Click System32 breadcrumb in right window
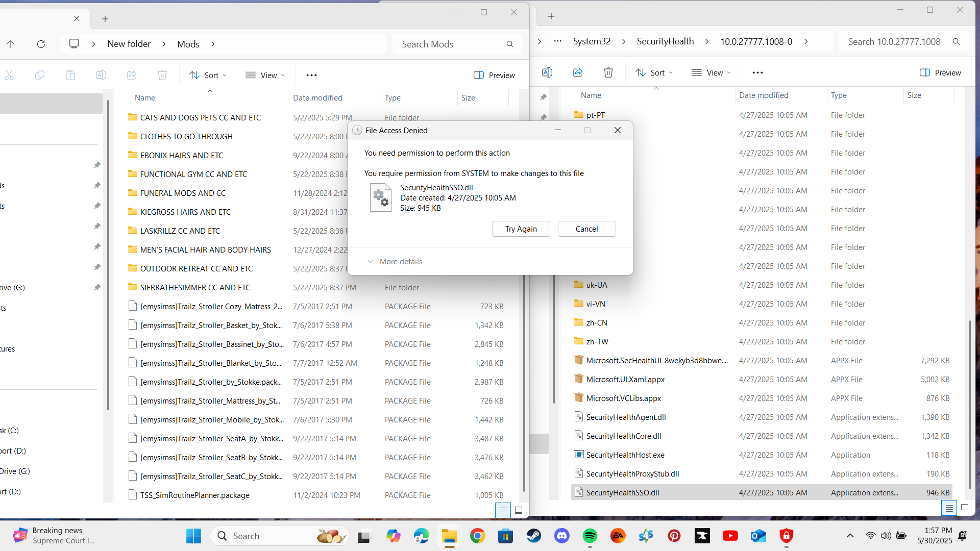Screen dimensions: 980x551 pos(592,41)
